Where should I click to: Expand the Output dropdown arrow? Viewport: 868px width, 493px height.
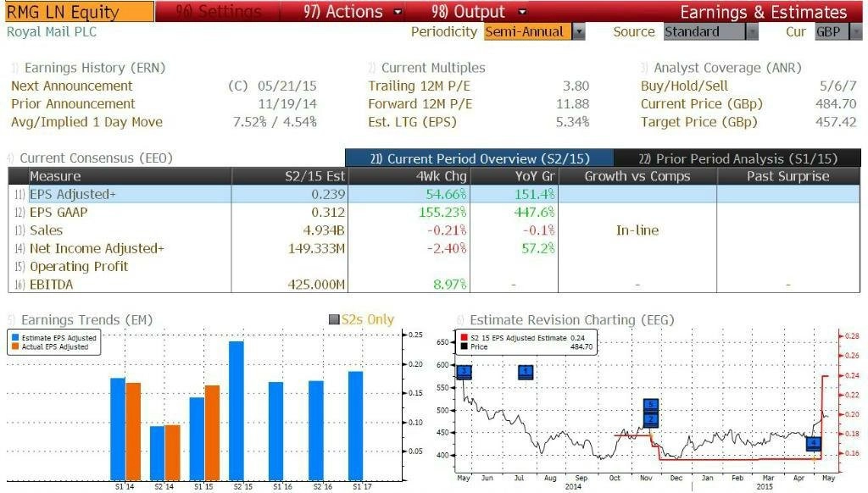pos(522,12)
